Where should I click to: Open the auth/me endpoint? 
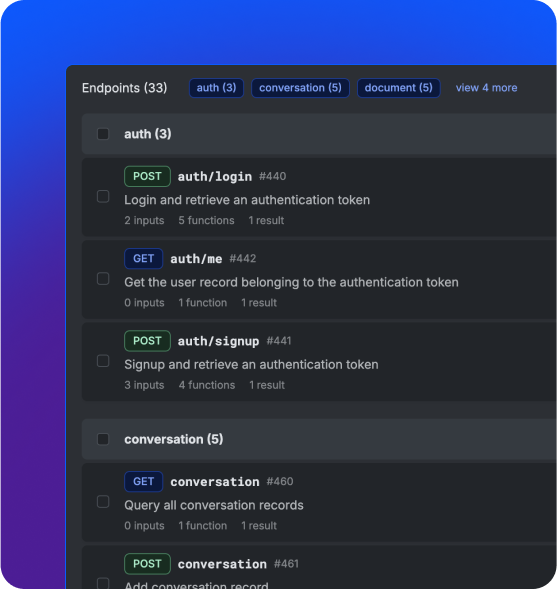coord(196,259)
